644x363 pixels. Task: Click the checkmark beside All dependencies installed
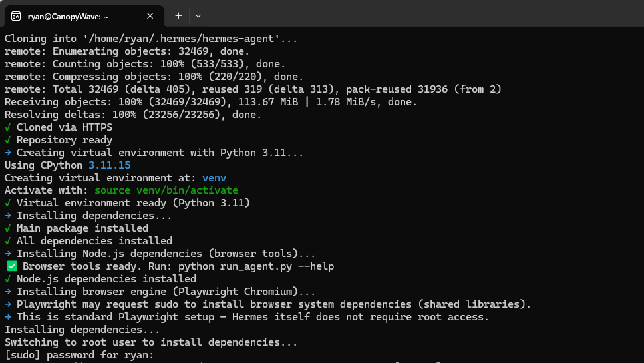(x=8, y=241)
